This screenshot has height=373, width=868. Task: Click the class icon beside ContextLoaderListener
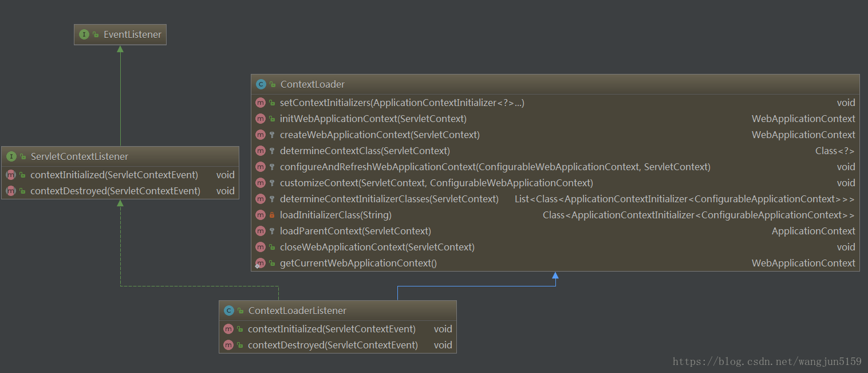pyautogui.click(x=228, y=311)
